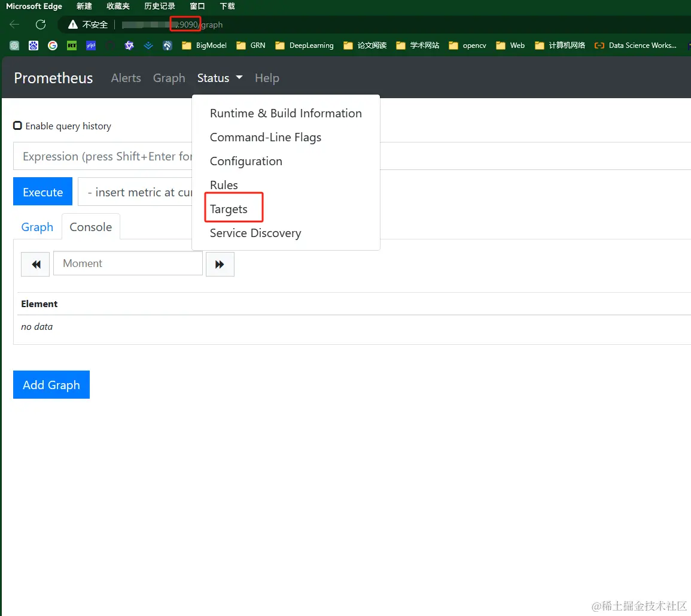Reload the page with the refresh icon
Screen dimensions: 691x616
41,25
